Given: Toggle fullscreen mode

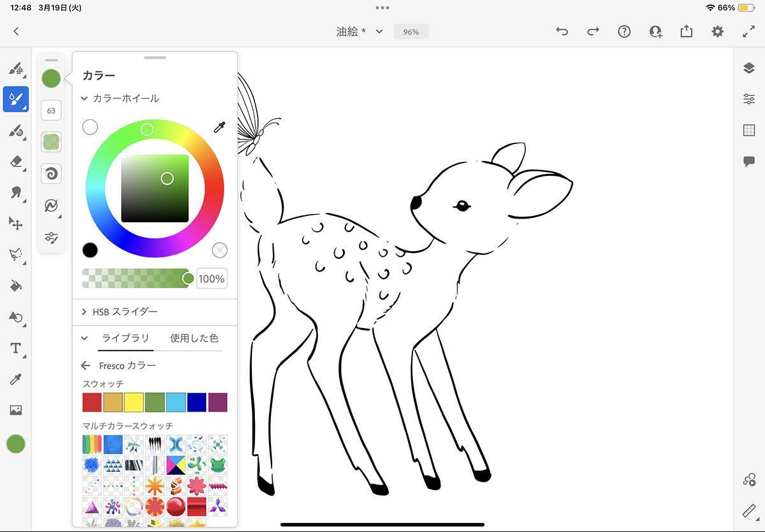Looking at the screenshot, I should pos(748,31).
